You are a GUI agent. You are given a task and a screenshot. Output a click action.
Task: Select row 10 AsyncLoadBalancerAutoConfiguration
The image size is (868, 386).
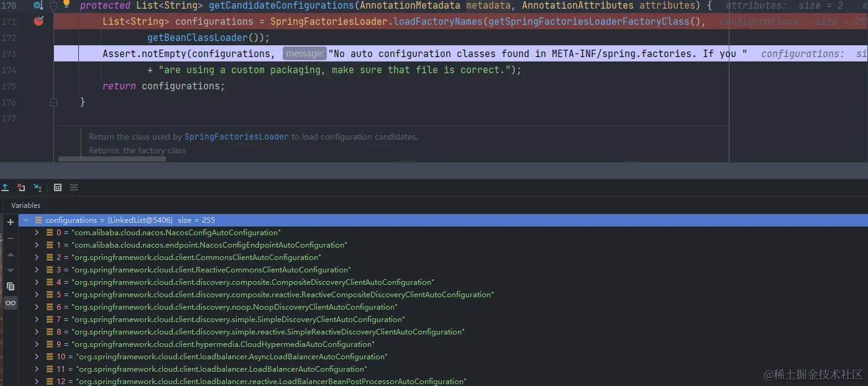coord(443,357)
